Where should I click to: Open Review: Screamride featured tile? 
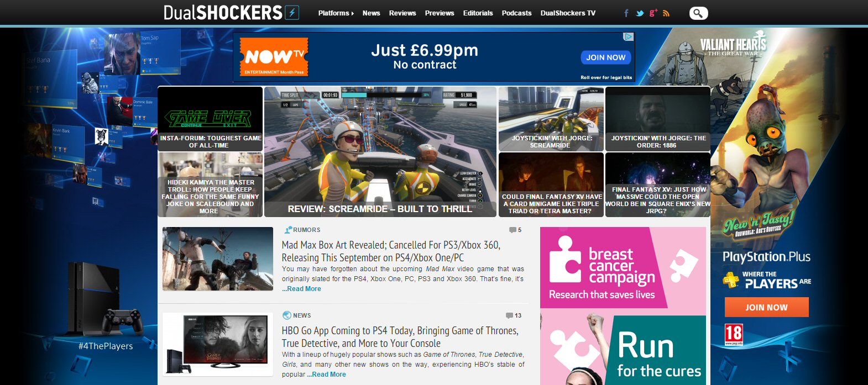(380, 152)
